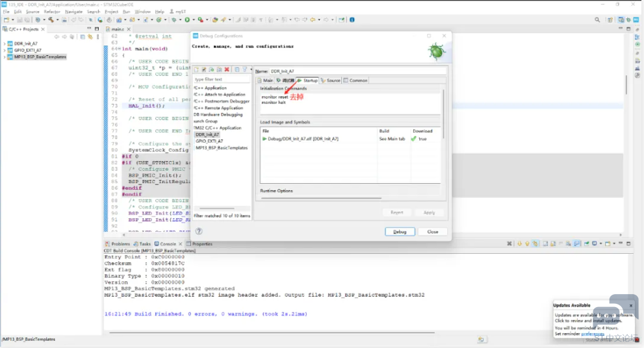The height and width of the screenshot is (348, 644).
Task: Click the Initialization Commands text area
Action: pyautogui.click(x=350, y=104)
